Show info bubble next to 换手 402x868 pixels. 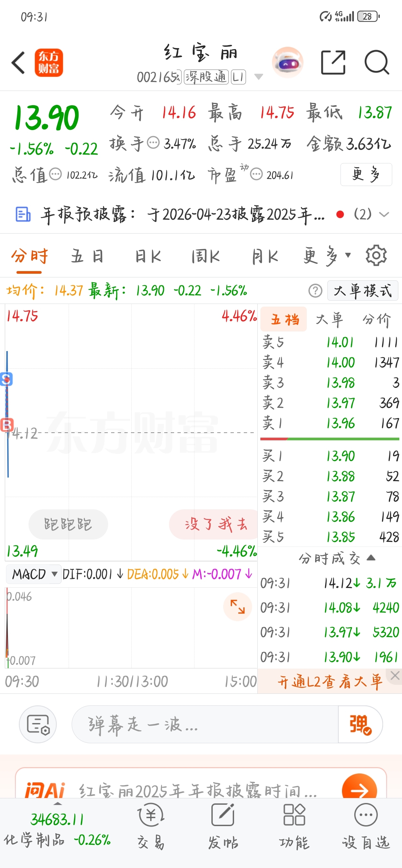[153, 142]
